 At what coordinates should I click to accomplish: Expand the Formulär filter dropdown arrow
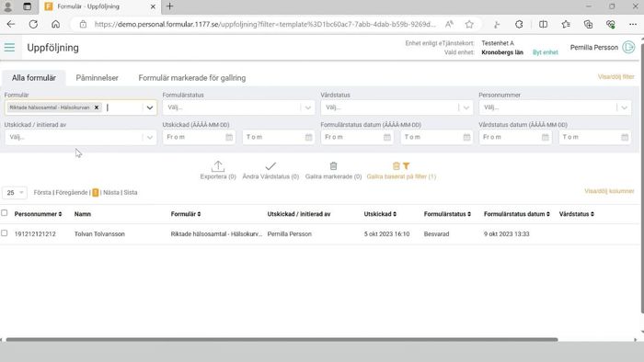149,107
